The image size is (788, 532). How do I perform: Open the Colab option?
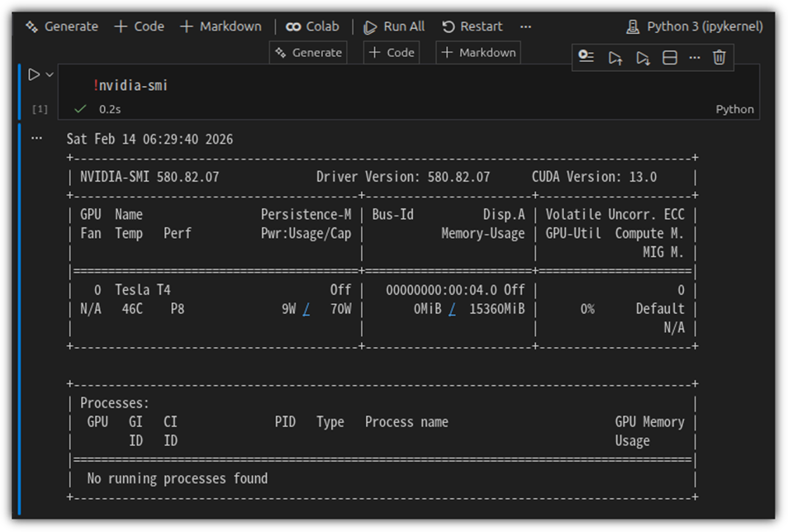pyautogui.click(x=312, y=26)
